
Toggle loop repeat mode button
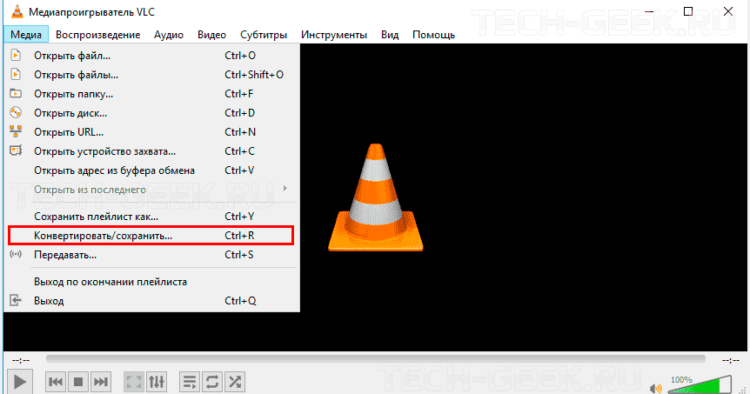(x=212, y=382)
